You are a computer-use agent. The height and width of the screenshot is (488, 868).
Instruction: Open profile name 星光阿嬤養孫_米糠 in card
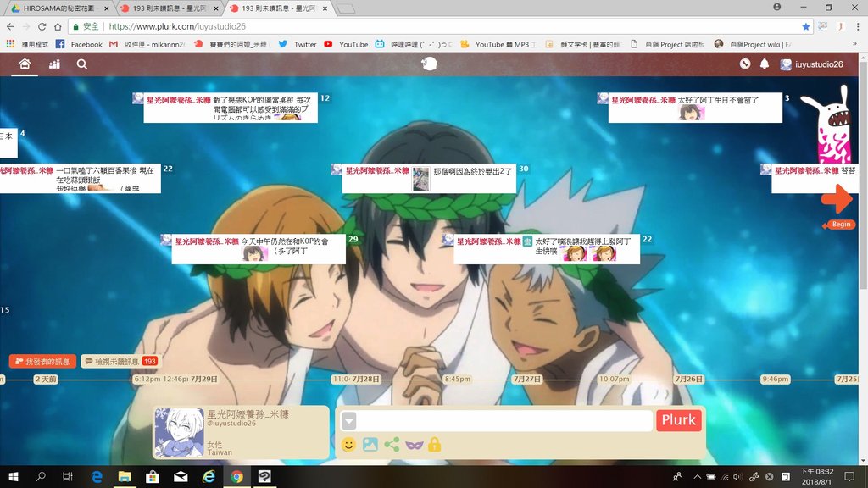[248, 413]
